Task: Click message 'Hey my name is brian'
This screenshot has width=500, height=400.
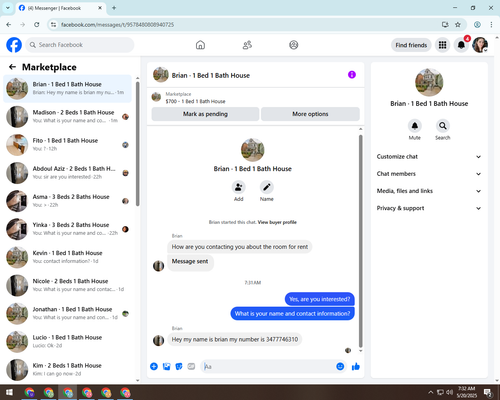Action: [235, 340]
